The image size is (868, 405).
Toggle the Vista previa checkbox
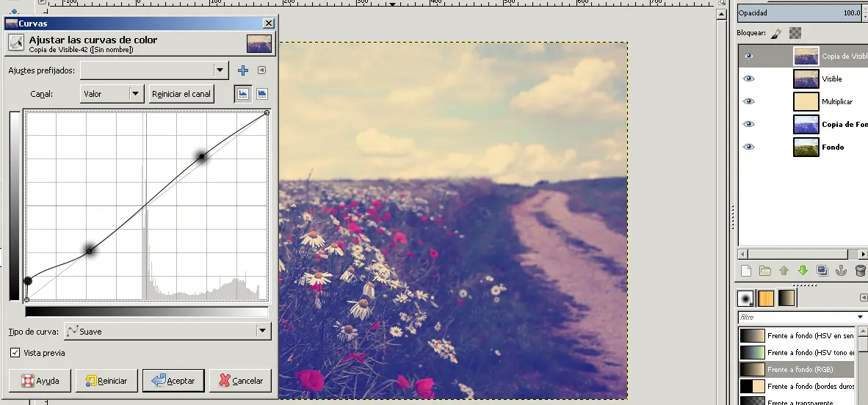[15, 352]
